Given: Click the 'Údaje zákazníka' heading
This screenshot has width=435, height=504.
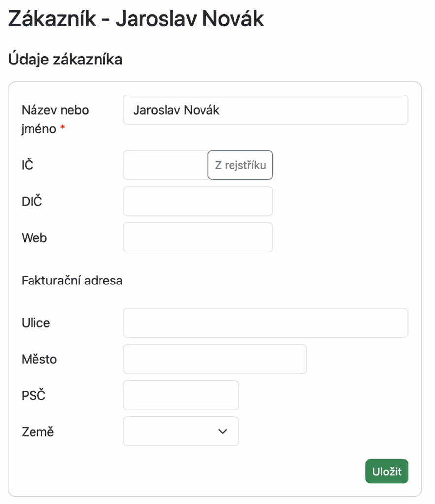Looking at the screenshot, I should pyautogui.click(x=66, y=60).
